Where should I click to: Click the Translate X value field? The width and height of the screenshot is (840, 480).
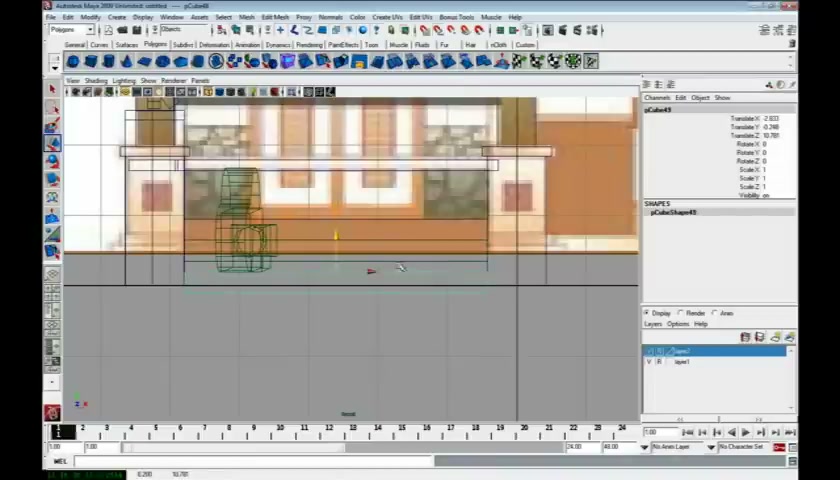[x=778, y=118]
